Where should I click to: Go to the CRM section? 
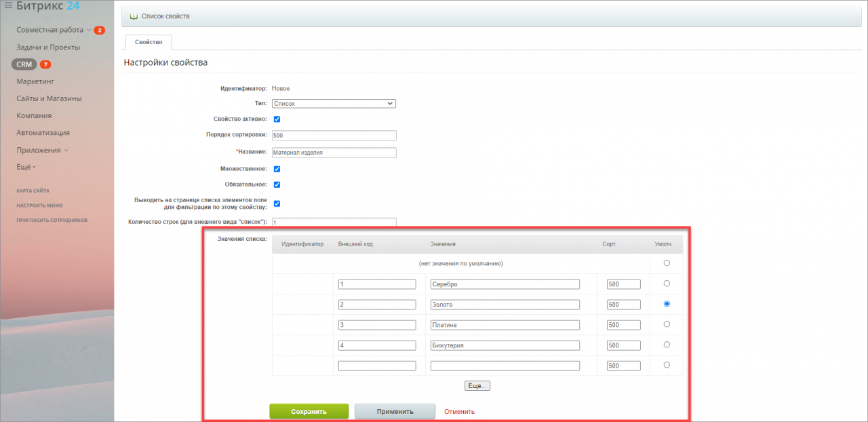tap(24, 64)
